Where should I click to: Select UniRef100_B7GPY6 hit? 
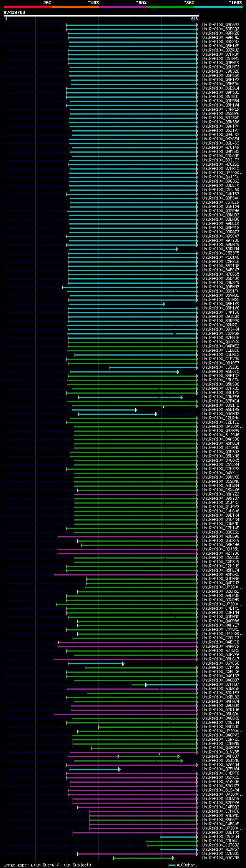221,803
